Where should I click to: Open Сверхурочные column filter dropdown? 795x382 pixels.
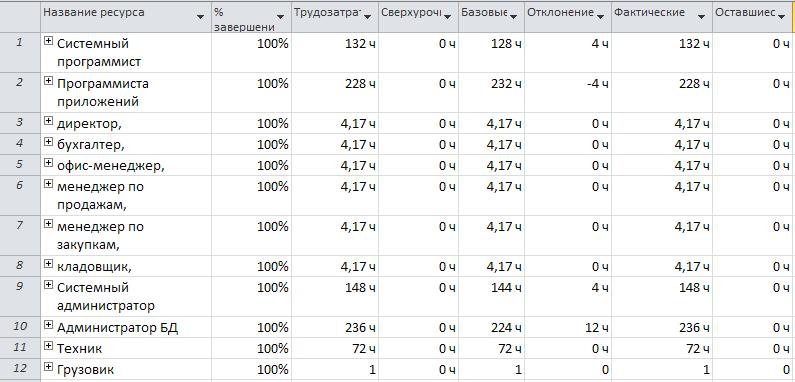point(448,17)
